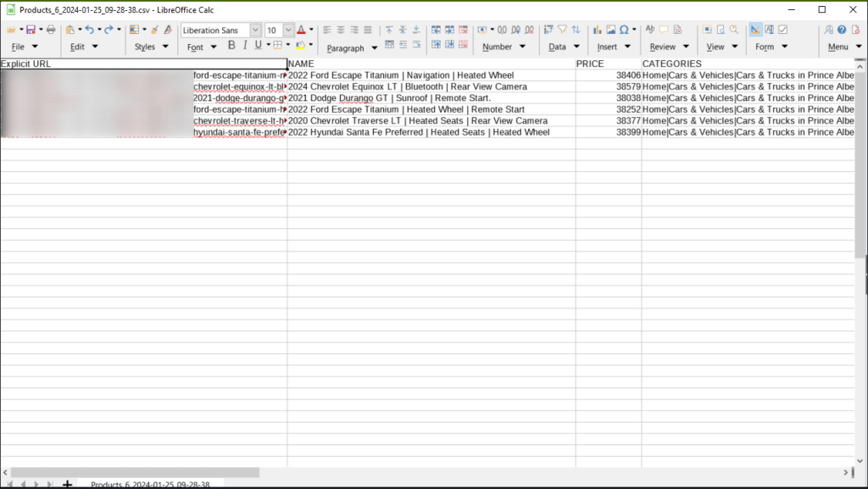Toggle form design mode in the Form group
Screen dimensions: 868x489
(x=754, y=30)
